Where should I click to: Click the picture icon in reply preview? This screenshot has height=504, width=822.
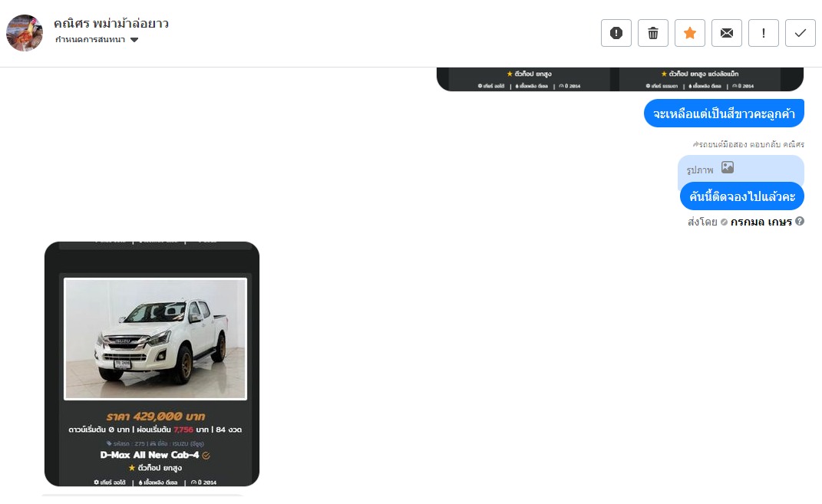point(727,168)
